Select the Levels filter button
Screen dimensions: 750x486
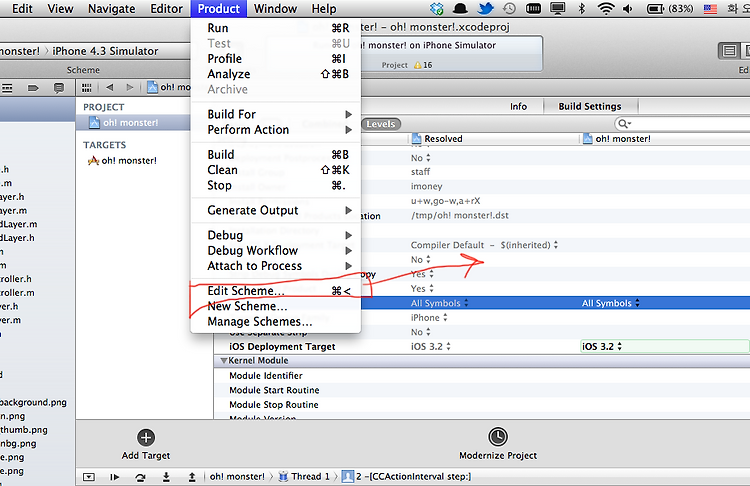[x=381, y=124]
